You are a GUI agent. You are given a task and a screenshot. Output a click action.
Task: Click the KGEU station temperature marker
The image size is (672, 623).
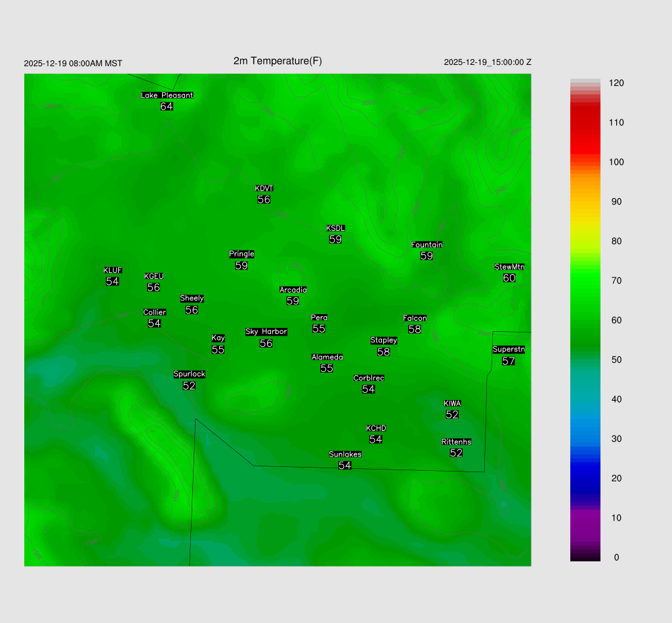(154, 287)
